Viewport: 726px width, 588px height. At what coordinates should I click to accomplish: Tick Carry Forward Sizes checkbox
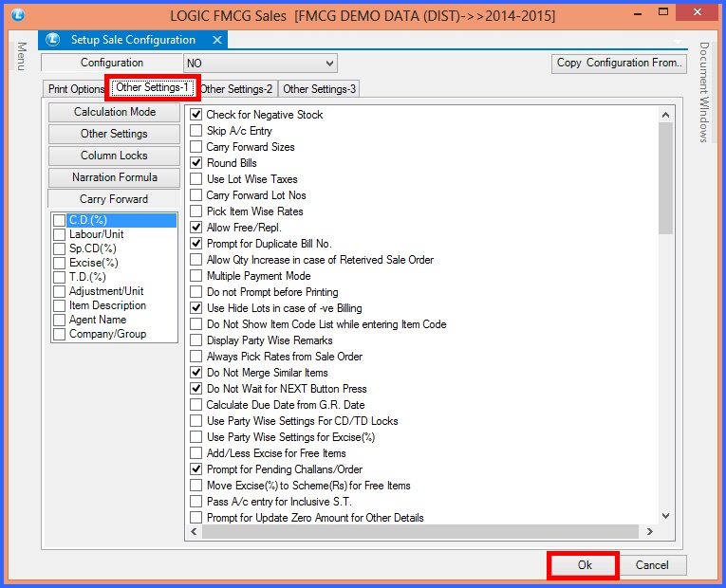coord(196,147)
